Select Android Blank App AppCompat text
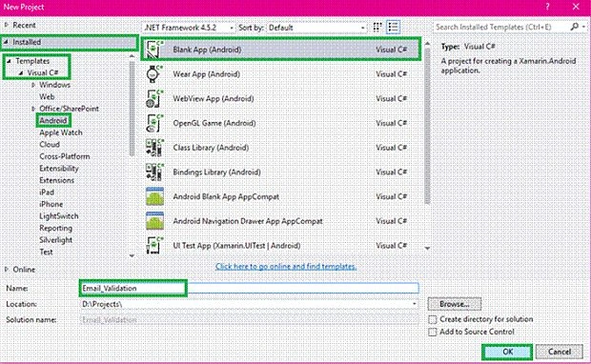 226,196
